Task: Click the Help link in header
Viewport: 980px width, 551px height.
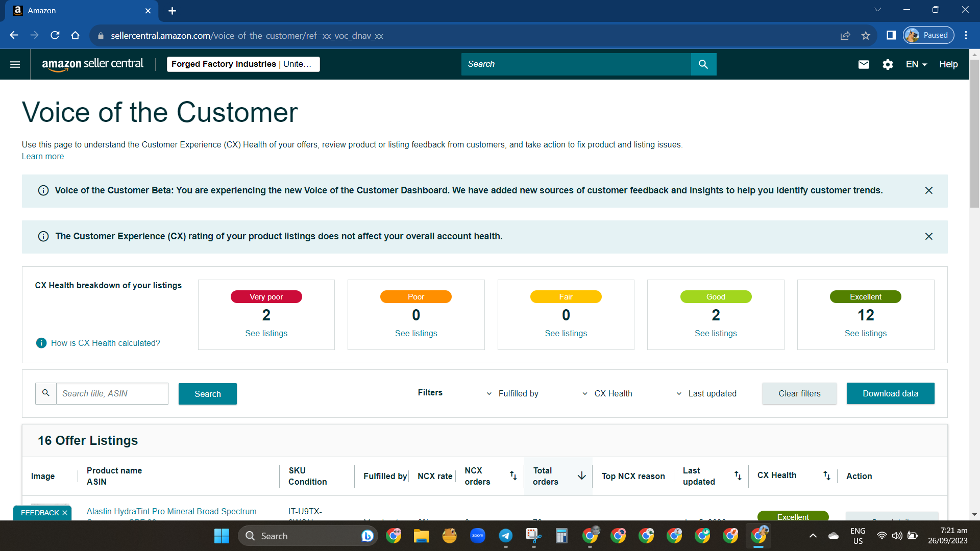Action: tap(948, 64)
